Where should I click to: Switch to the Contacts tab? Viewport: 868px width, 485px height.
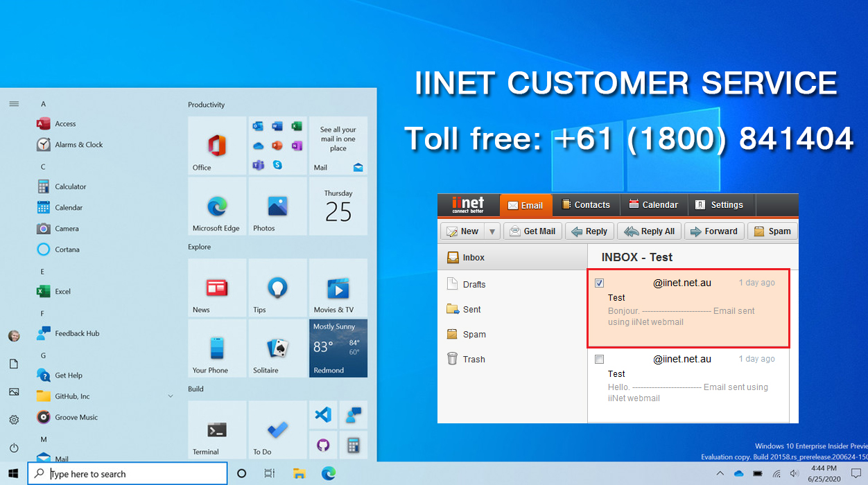click(x=586, y=204)
